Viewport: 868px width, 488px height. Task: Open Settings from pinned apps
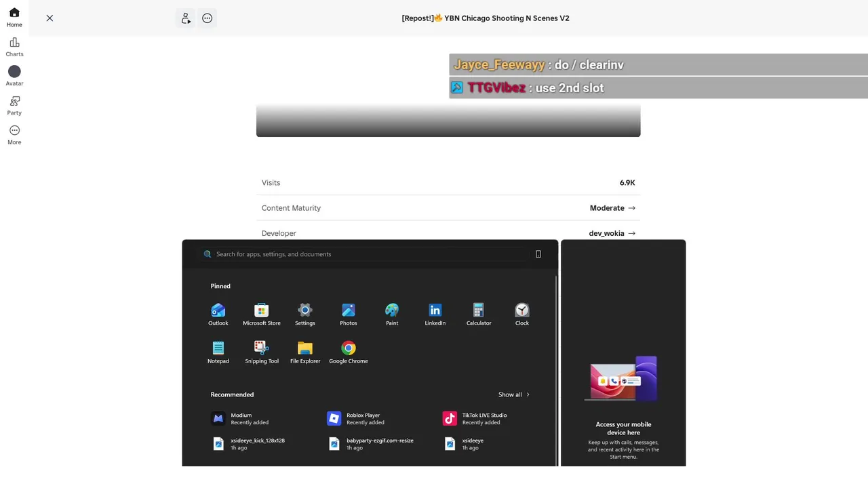[x=305, y=314]
